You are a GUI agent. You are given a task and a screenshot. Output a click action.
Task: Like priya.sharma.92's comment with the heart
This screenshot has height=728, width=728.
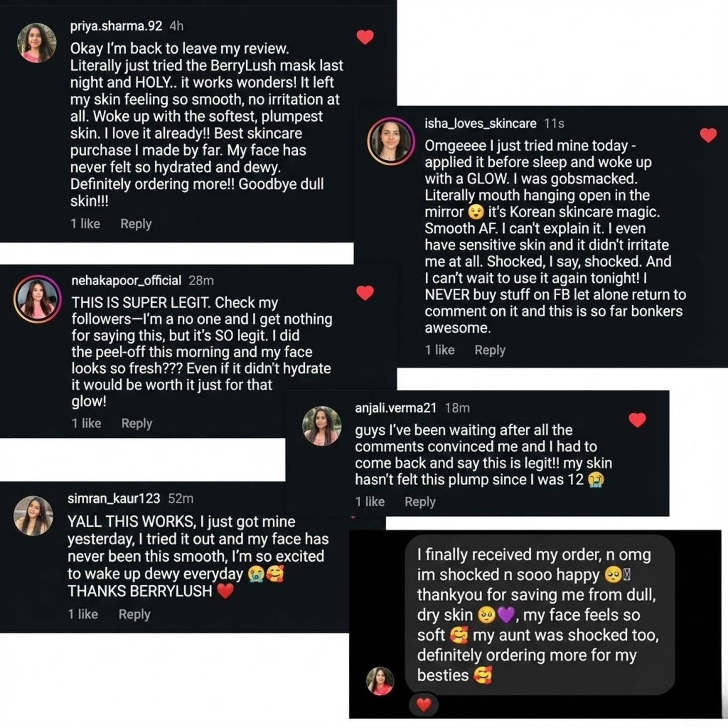(365, 37)
